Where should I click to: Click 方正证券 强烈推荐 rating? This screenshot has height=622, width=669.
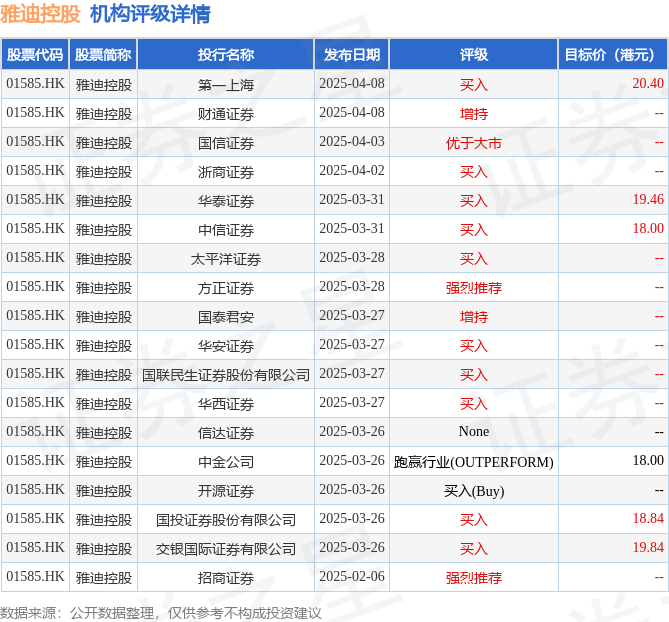pos(474,288)
